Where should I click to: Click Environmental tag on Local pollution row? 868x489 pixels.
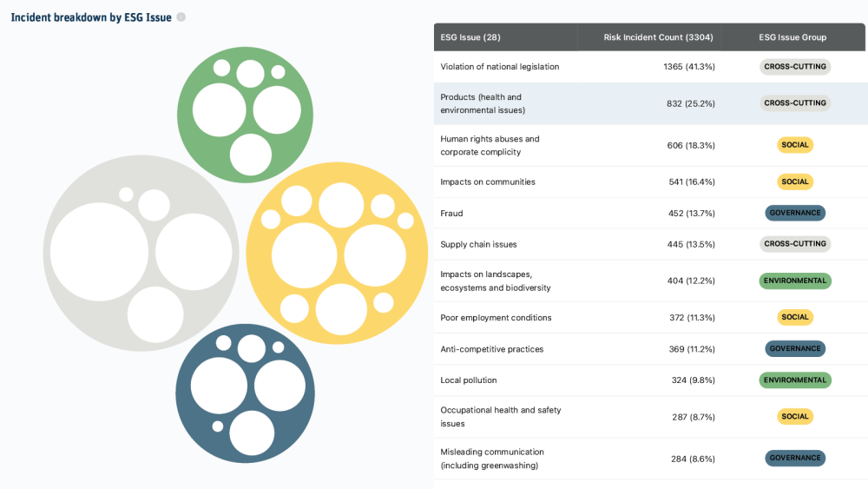coord(795,380)
